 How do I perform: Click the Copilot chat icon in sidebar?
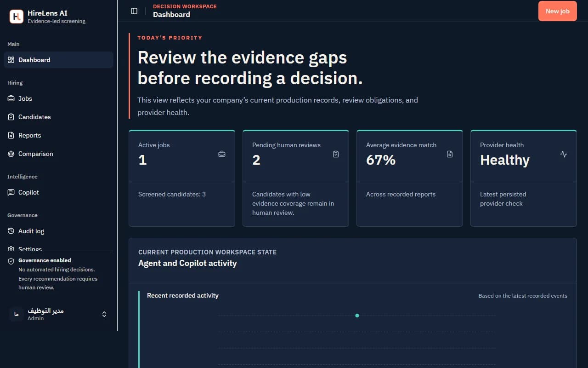click(11, 192)
